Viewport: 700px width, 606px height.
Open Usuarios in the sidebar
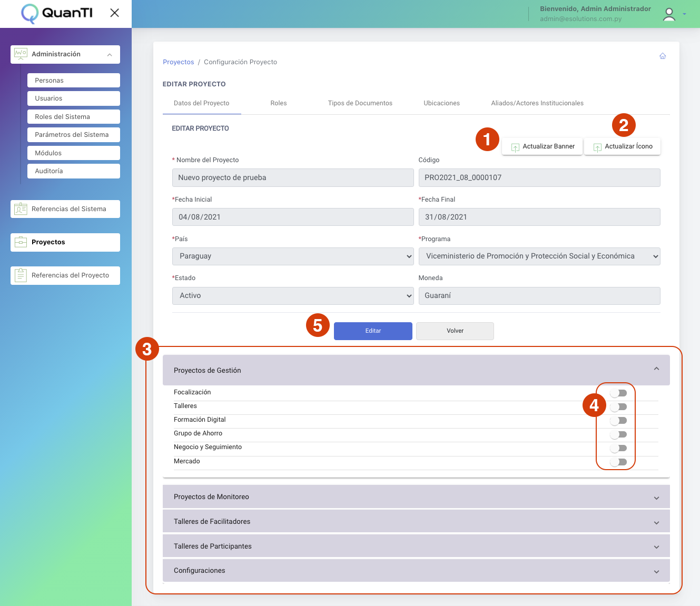click(x=74, y=98)
